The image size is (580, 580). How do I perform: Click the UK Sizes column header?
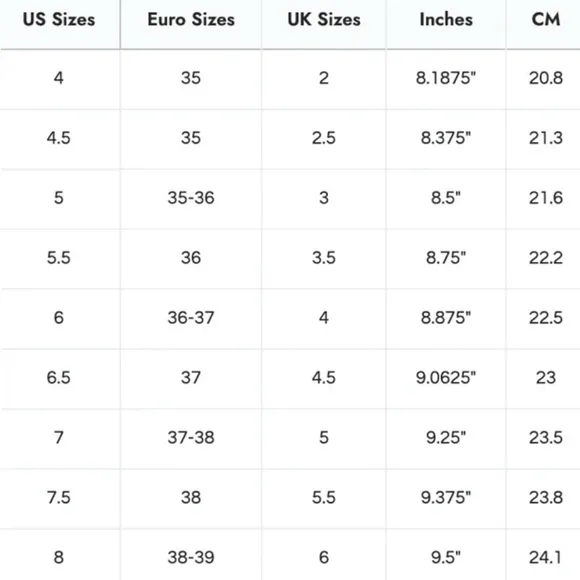[324, 19]
